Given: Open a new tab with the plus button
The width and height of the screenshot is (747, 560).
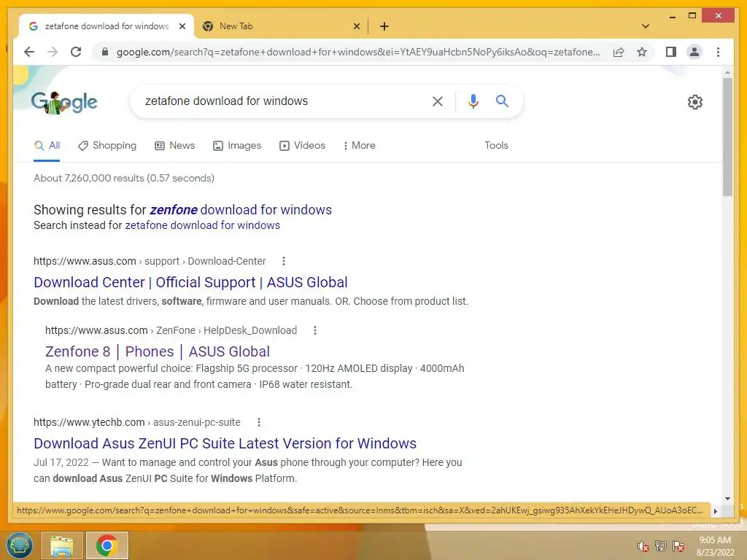Looking at the screenshot, I should click(x=384, y=26).
